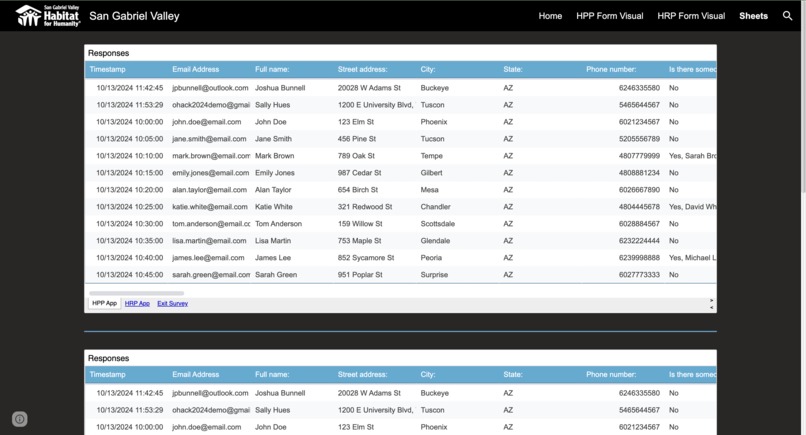Viewport: 806px width, 435px height.
Task: Select the Sheets nav item
Action: [753, 16]
